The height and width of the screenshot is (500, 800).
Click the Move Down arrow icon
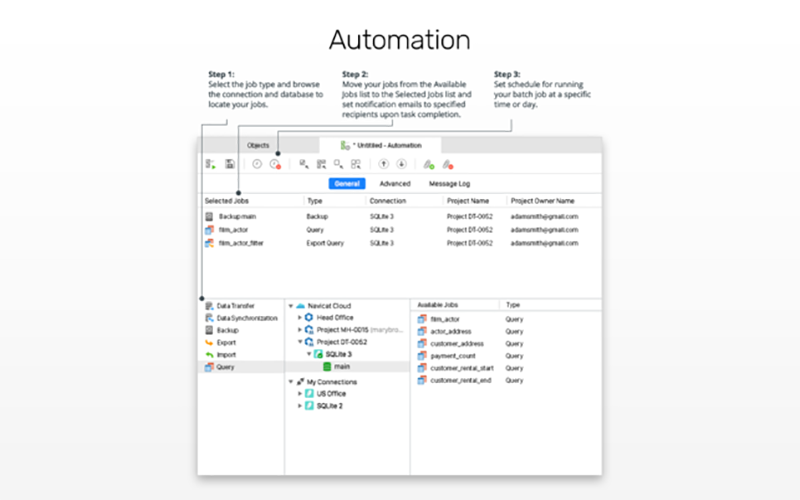[x=401, y=164]
